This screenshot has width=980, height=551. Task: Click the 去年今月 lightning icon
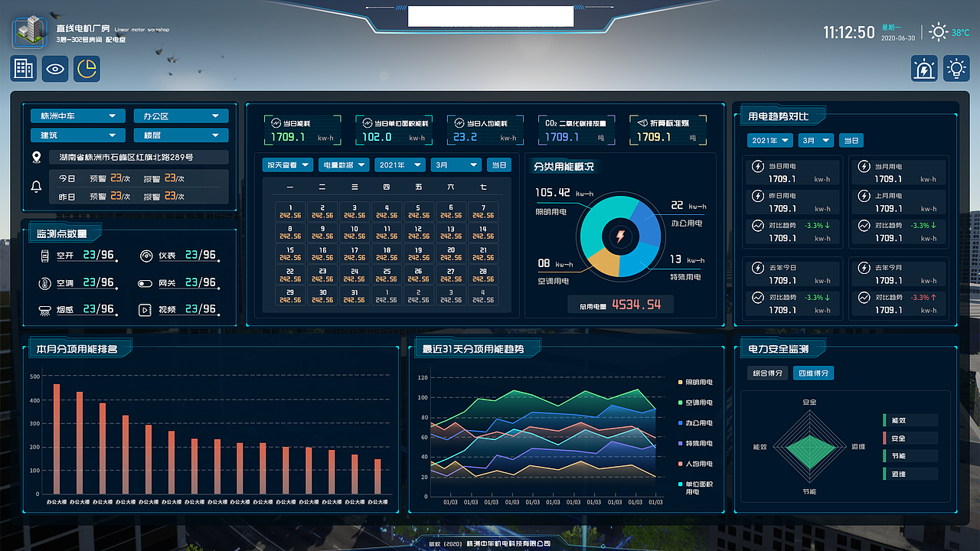[864, 269]
